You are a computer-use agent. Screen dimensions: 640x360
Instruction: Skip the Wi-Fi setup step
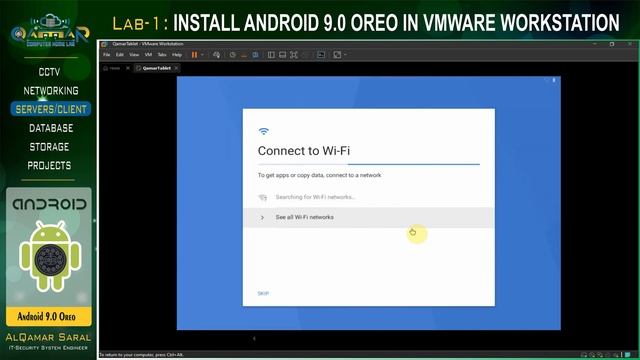point(263,293)
